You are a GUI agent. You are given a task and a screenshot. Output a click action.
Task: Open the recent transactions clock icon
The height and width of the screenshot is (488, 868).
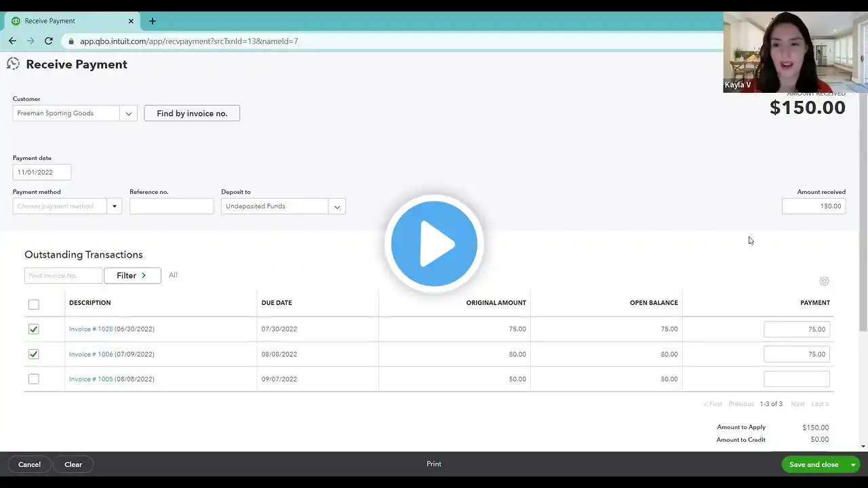[x=13, y=64]
